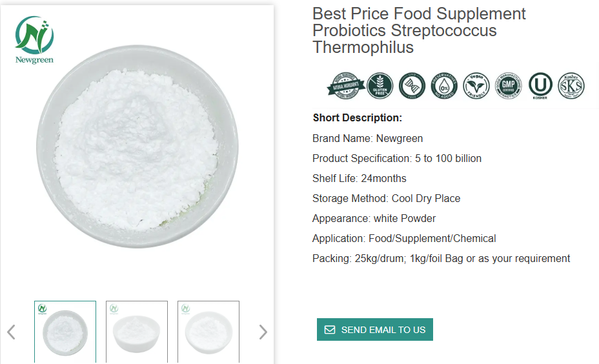Click the Short Description heading

pos(358,117)
